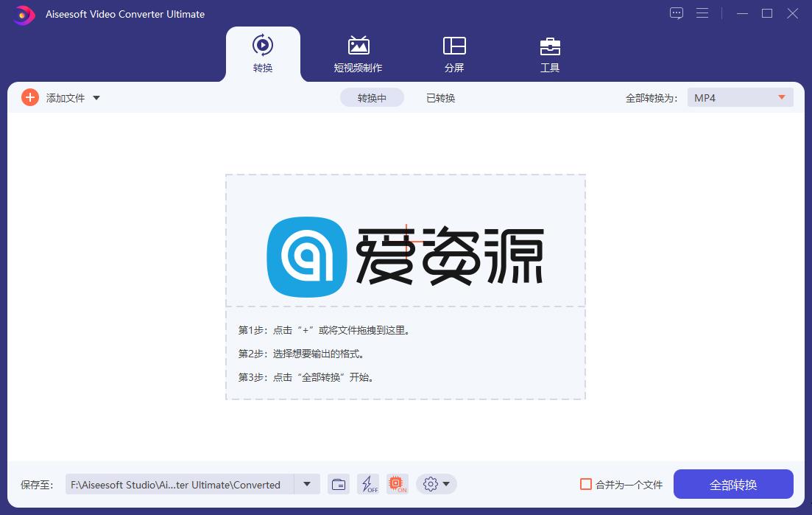
Task: Click the lightning OFF acceleration icon
Action: point(368,484)
